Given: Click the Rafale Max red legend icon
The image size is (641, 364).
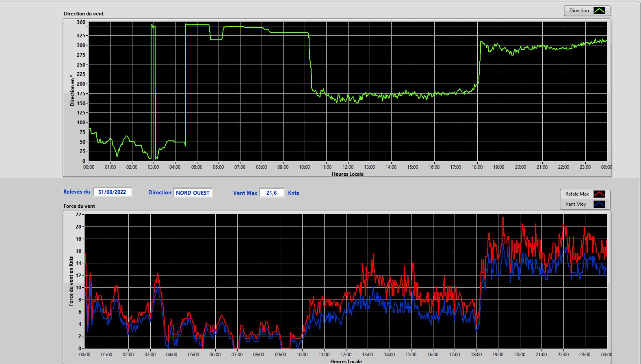Looking at the screenshot, I should pos(599,194).
